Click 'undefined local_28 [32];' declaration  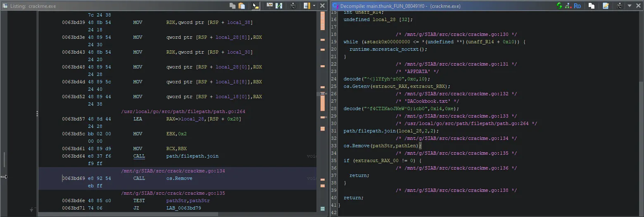[x=378, y=19]
